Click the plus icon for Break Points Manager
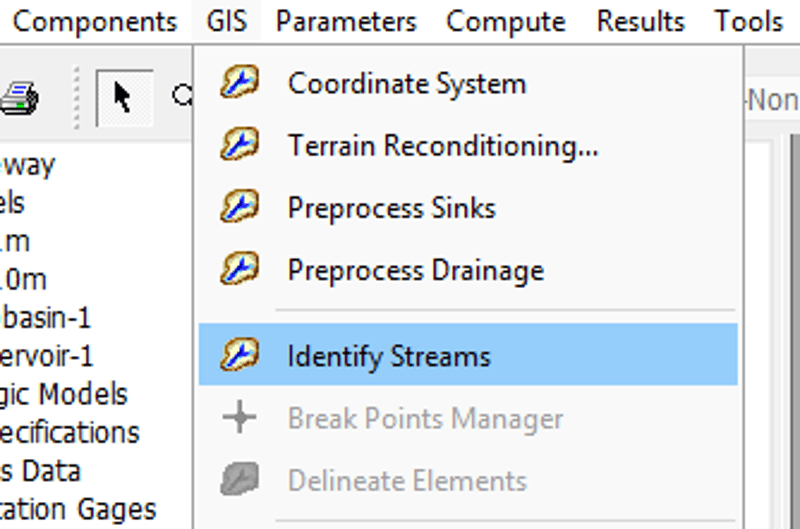The height and width of the screenshot is (529, 800). pos(240,418)
